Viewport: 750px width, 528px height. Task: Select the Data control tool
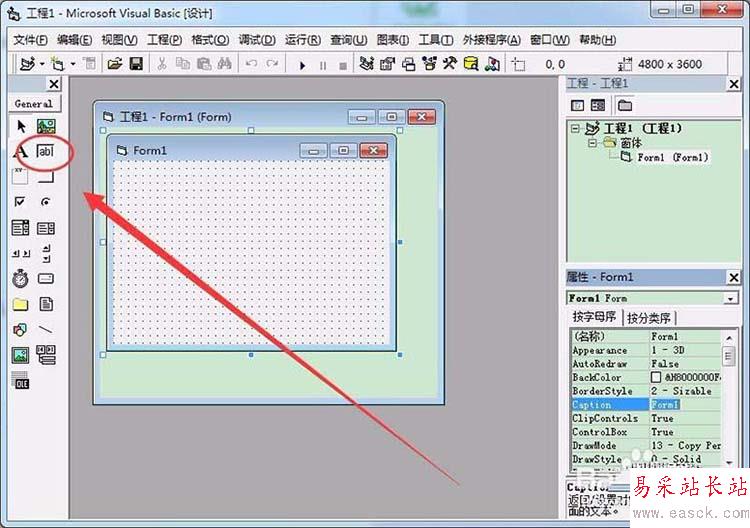coord(46,355)
